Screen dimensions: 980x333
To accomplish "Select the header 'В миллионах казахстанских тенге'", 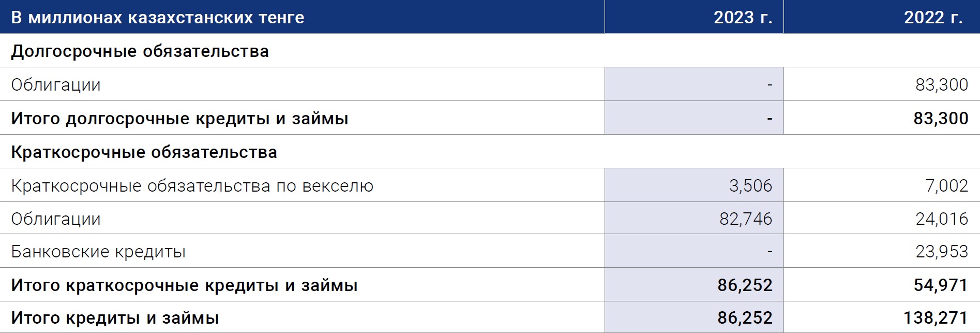I will [158, 18].
